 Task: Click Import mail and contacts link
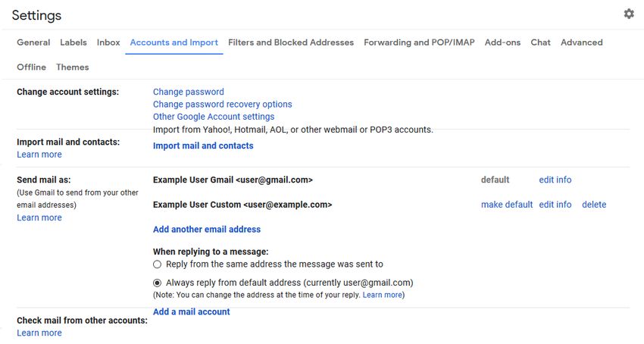point(203,145)
